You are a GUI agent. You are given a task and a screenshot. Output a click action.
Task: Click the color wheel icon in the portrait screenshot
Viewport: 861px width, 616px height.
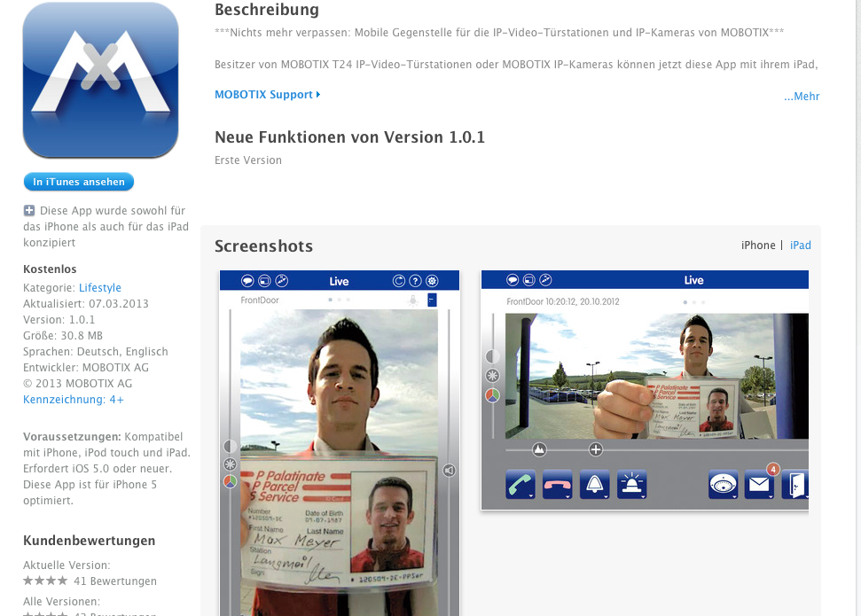pos(230,482)
